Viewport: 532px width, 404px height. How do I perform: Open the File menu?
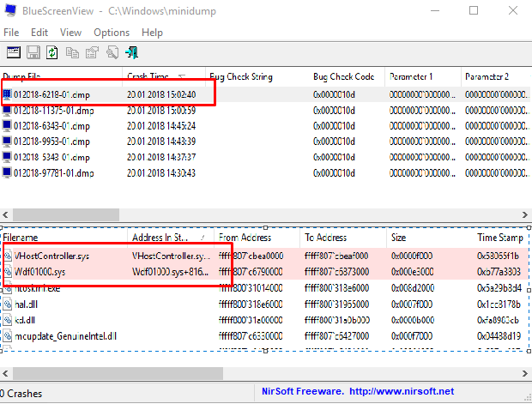(x=11, y=33)
